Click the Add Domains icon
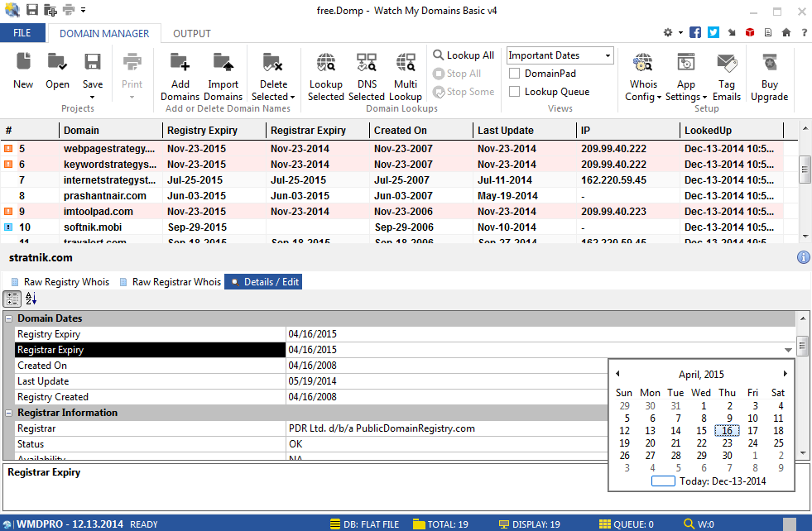 tap(180, 61)
